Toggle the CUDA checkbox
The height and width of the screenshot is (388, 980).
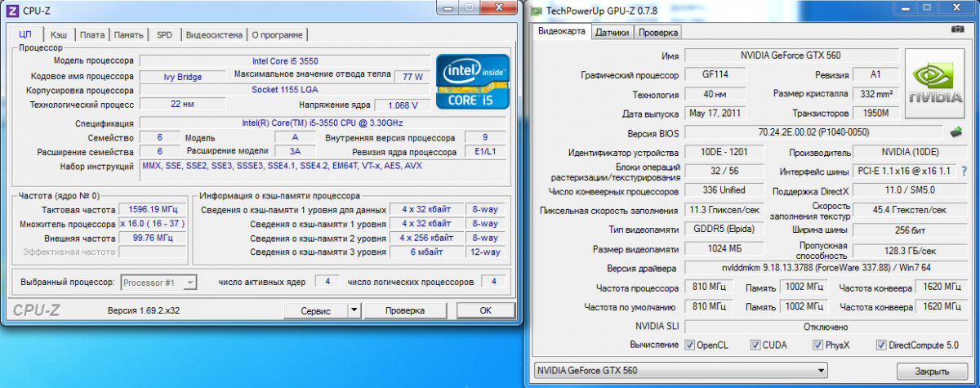(755, 345)
